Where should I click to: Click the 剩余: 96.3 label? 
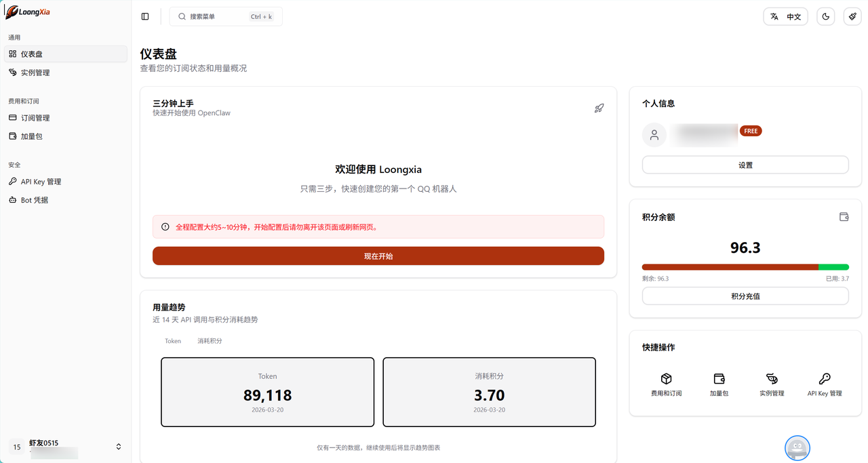click(655, 279)
